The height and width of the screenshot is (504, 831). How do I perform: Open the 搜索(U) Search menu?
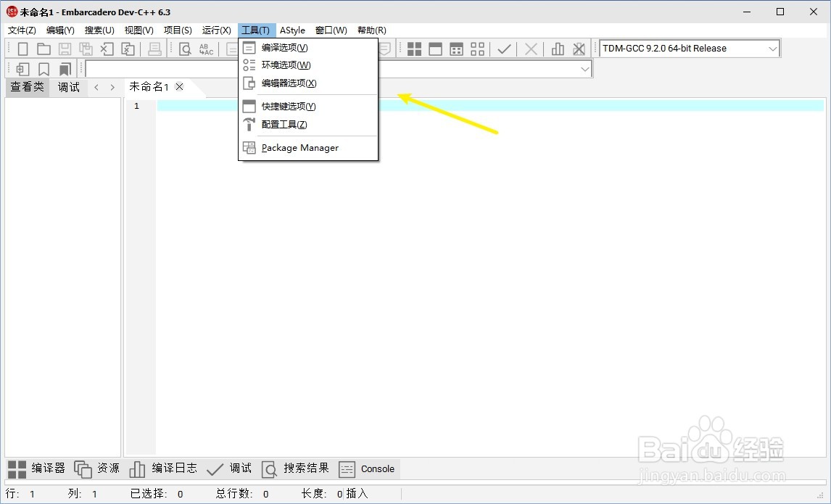99,30
